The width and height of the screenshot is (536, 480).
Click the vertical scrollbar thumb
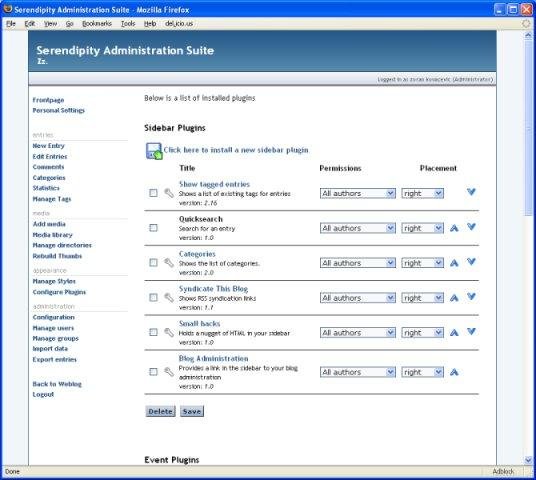pyautogui.click(x=528, y=128)
